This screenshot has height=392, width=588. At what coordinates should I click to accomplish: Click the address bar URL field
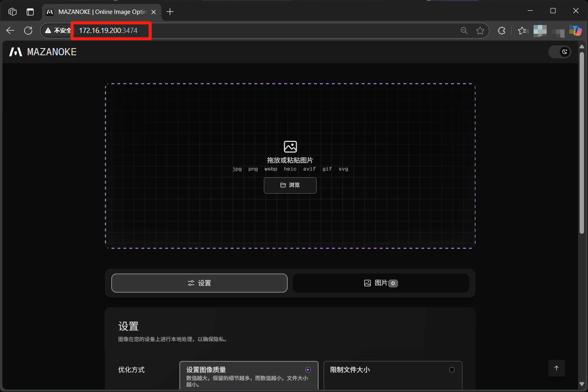point(278,31)
